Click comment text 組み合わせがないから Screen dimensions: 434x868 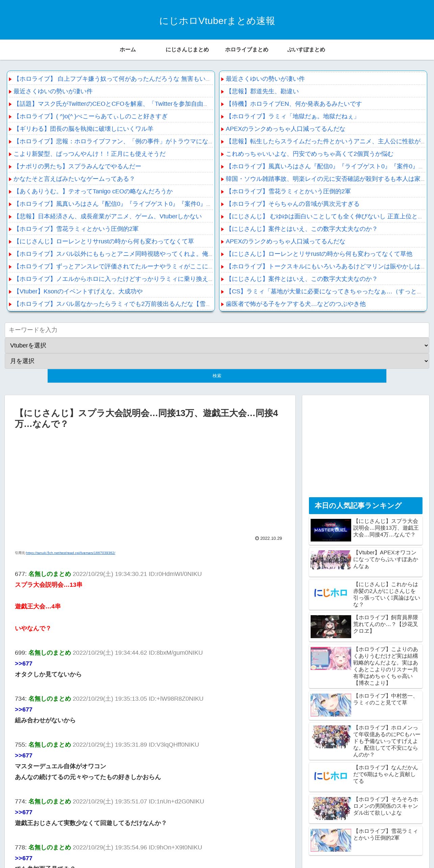click(45, 720)
